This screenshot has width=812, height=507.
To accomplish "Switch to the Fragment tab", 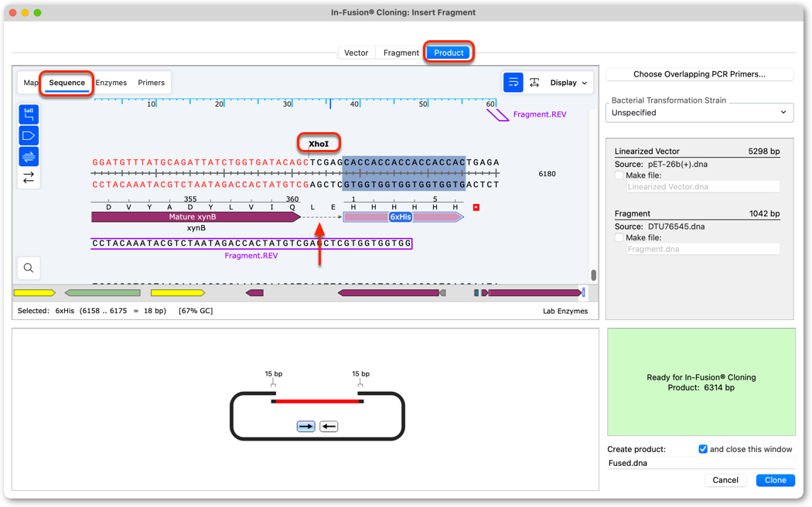I will (401, 53).
